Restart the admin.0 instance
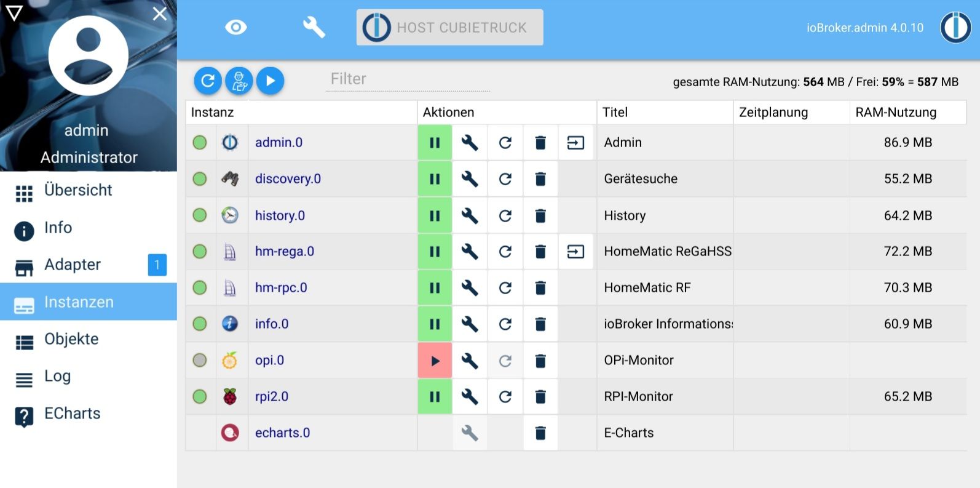The image size is (980, 488). click(x=505, y=143)
